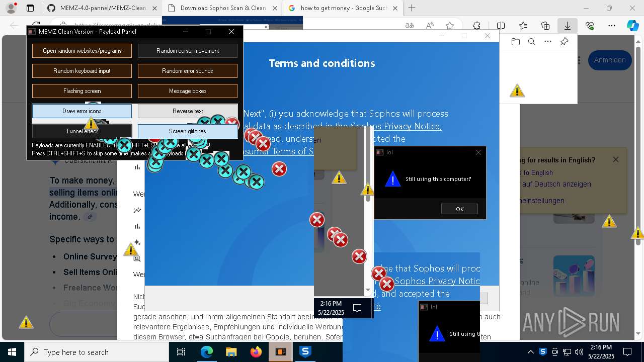Select the 'how to get money' Google tab
This screenshot has width=644, height=362.
[344, 8]
